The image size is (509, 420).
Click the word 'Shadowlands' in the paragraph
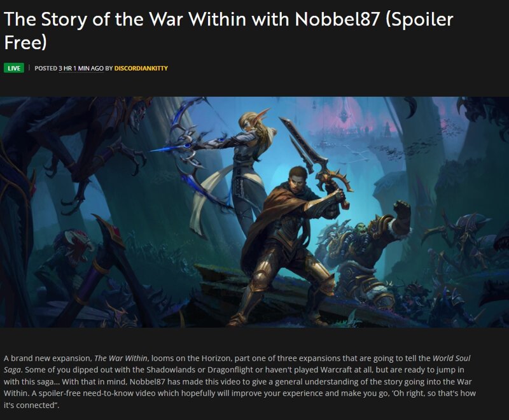(x=169, y=370)
